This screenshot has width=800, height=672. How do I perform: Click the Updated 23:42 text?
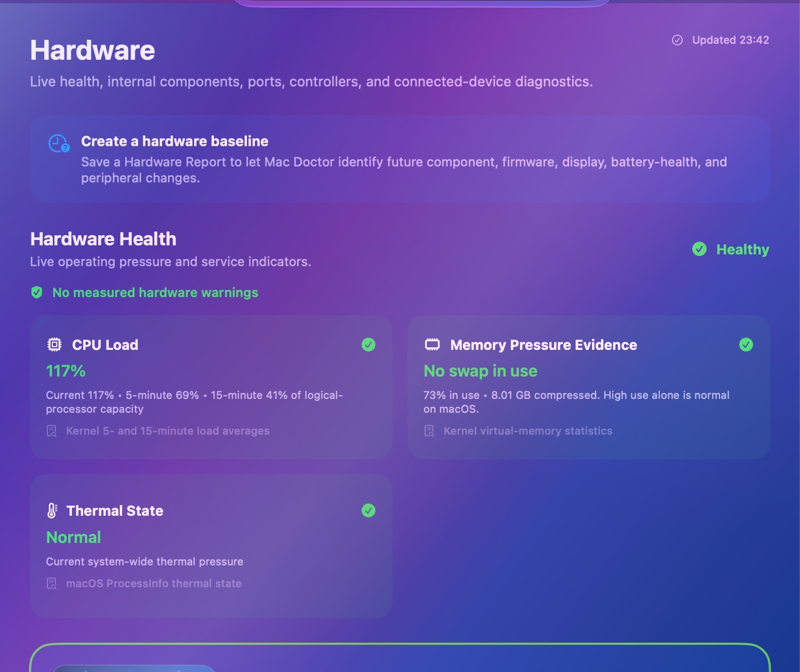[731, 40]
